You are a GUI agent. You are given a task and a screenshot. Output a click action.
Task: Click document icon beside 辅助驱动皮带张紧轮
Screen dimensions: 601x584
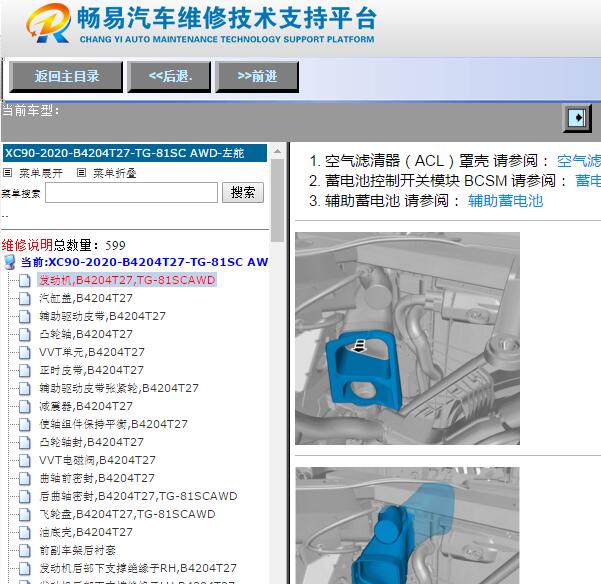tap(25, 389)
